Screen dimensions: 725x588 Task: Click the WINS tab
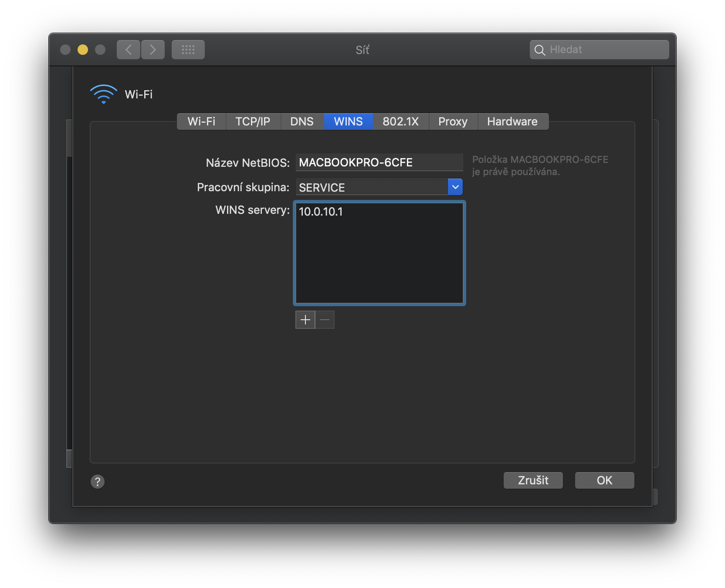[x=348, y=122]
